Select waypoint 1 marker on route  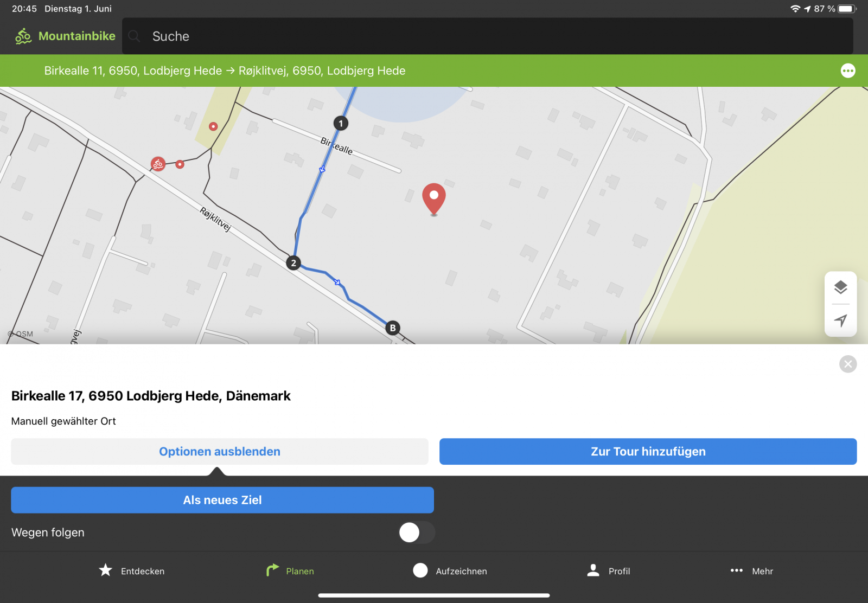[341, 124]
